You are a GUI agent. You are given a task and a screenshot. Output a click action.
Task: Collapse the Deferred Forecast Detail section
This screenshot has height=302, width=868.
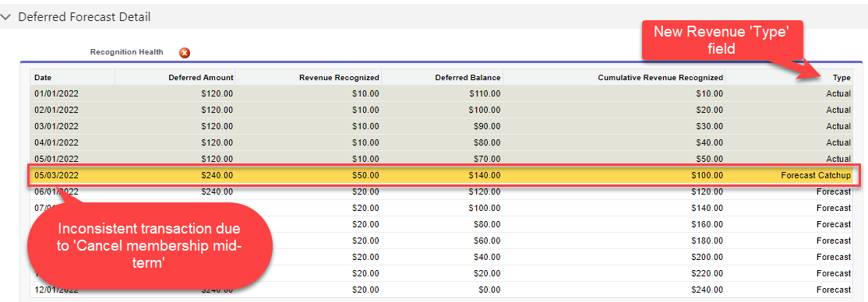pyautogui.click(x=6, y=17)
